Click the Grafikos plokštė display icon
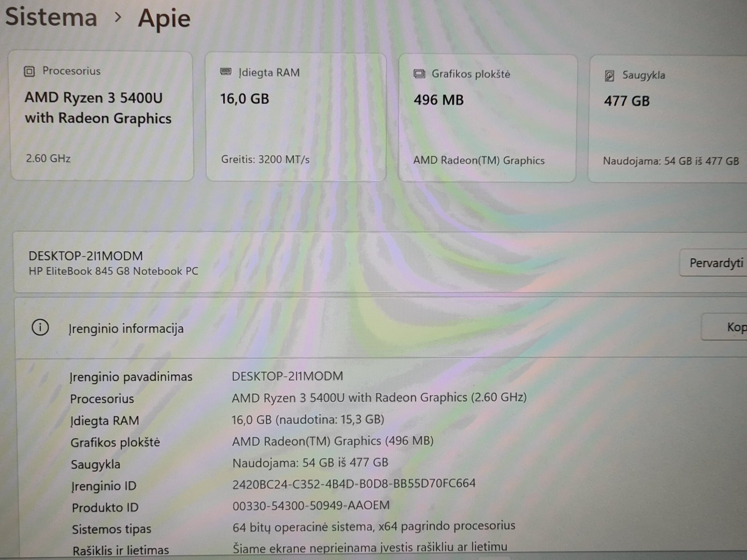This screenshot has height=560, width=747. (419, 74)
